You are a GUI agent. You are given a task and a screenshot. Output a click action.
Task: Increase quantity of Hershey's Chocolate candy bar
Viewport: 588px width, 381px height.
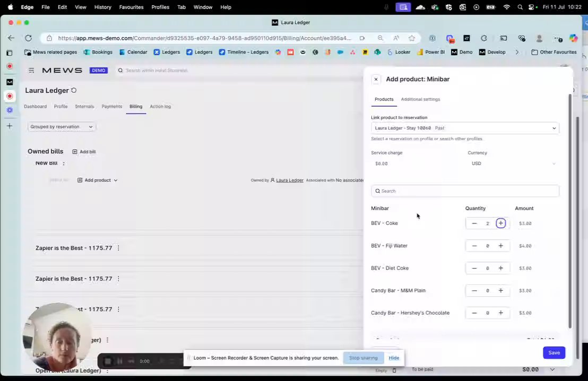coord(500,313)
